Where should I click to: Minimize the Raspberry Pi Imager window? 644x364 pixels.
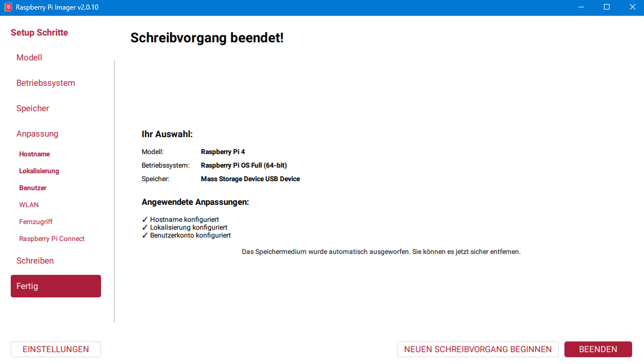point(581,7)
